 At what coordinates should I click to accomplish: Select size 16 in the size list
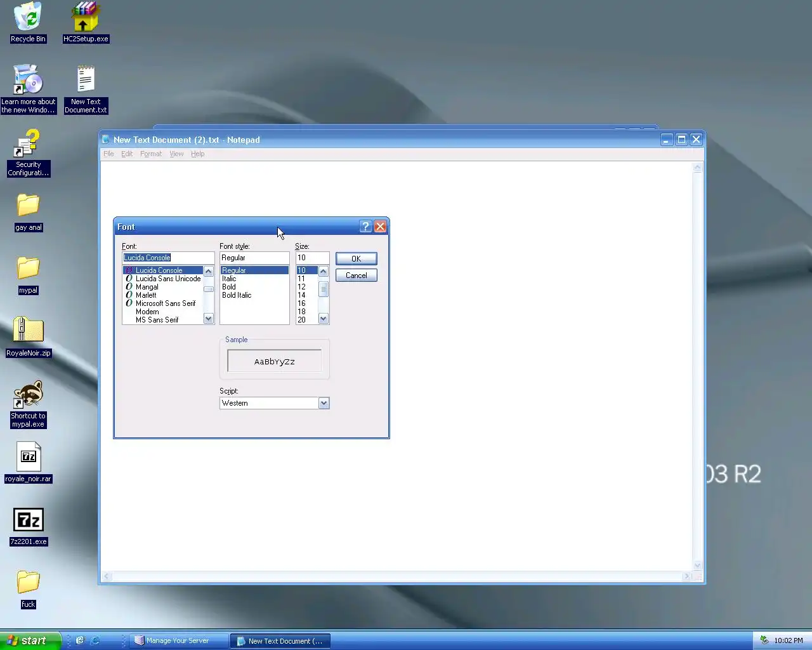point(306,303)
